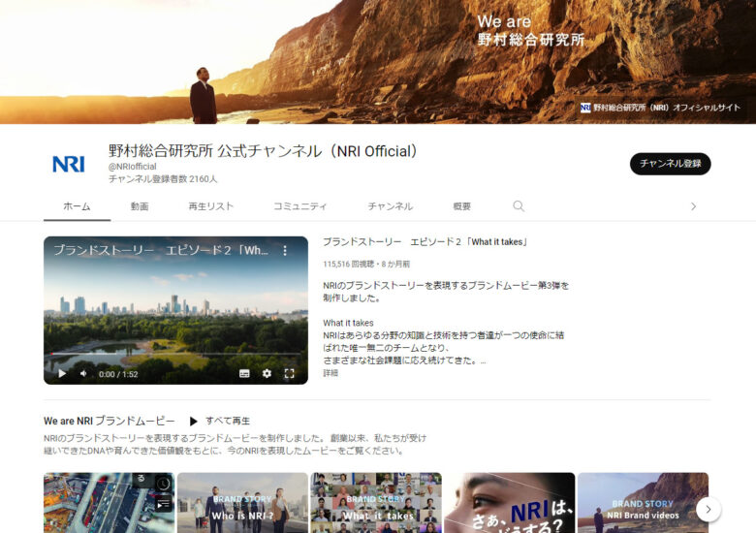Open the Who is NRI? video thumbnail
Image resolution: width=756 pixels, height=533 pixels.
click(x=242, y=503)
